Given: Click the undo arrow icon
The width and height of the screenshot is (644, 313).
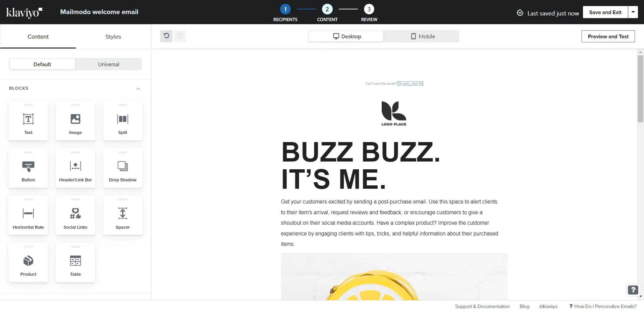Looking at the screenshot, I should point(166,36).
